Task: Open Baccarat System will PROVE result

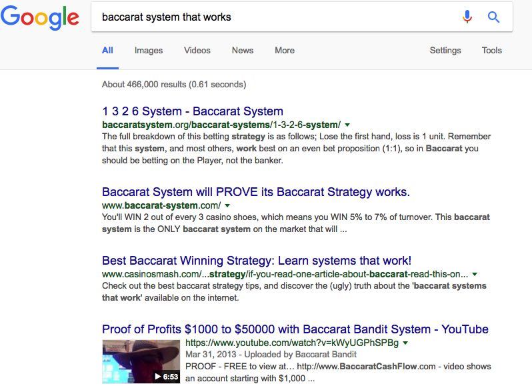Action: coord(256,192)
